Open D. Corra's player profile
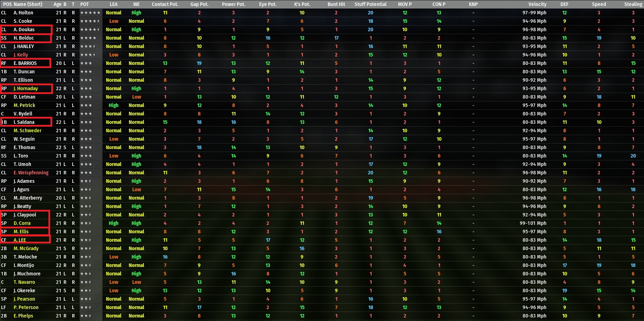Screen dimensions: 644x321 point(22,223)
